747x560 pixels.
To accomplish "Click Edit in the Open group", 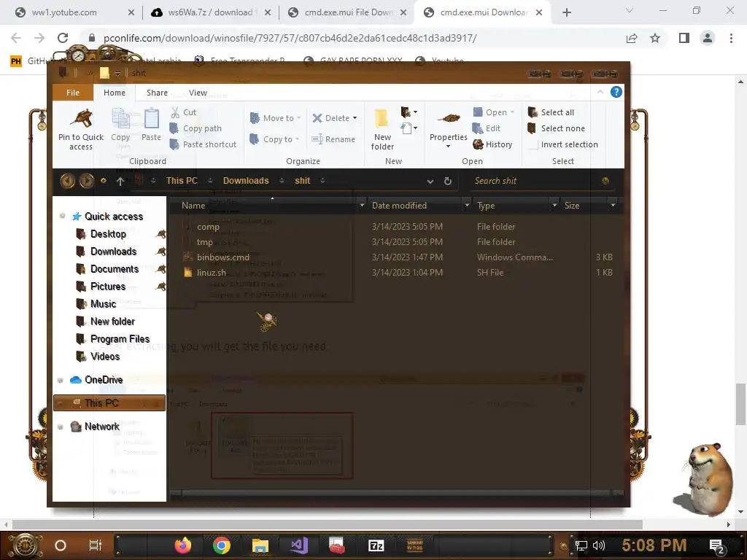I will pyautogui.click(x=487, y=128).
